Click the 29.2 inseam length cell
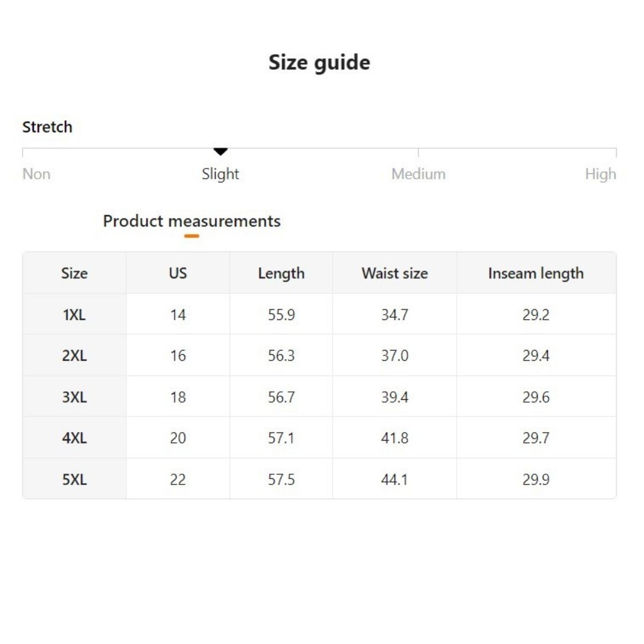This screenshot has height=644, width=644. [536, 314]
